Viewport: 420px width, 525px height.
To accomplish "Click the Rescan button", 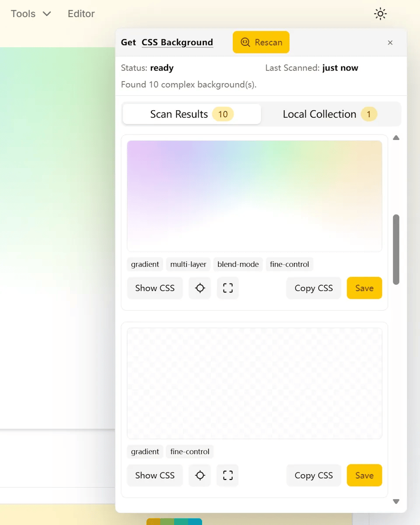I will pyautogui.click(x=261, y=42).
